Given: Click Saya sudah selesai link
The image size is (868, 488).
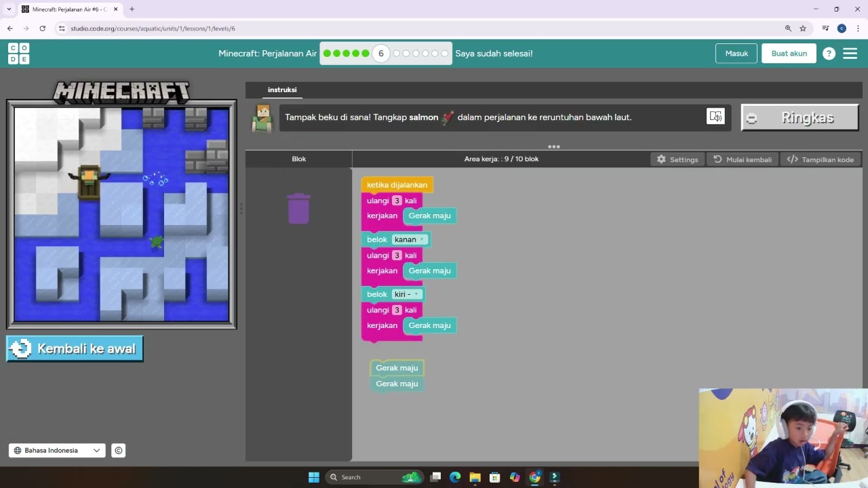Looking at the screenshot, I should [x=494, y=54].
